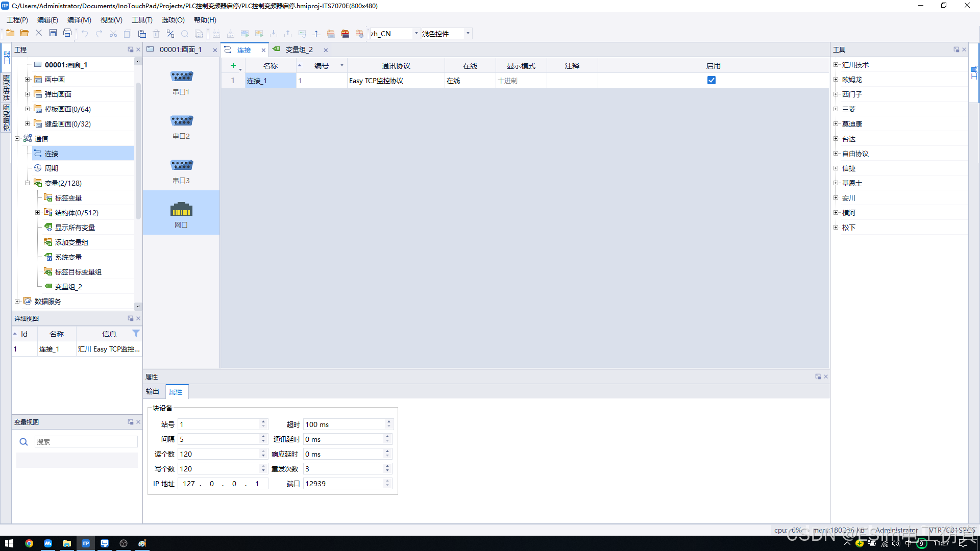
Task: Click 添加变量组 in project tree
Action: tap(71, 242)
